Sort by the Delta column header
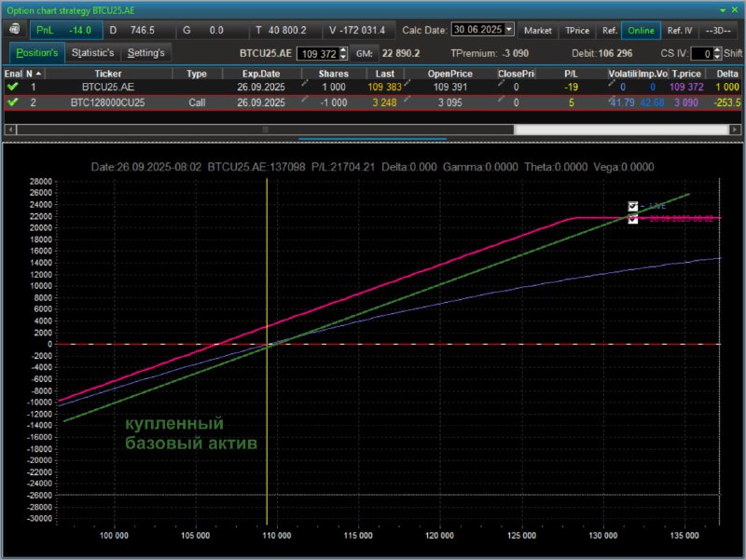Viewport: 746px width, 560px height. pos(727,74)
